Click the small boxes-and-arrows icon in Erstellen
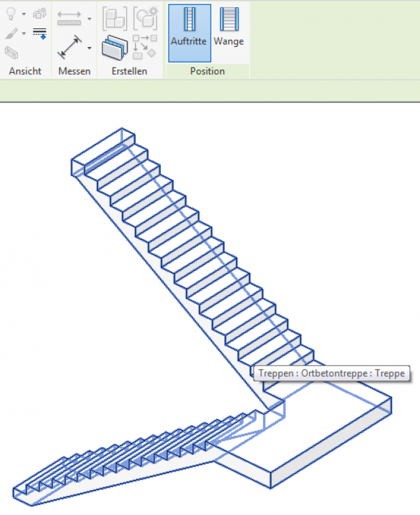Image resolution: width=420 pixels, height=515 pixels. pyautogui.click(x=144, y=48)
